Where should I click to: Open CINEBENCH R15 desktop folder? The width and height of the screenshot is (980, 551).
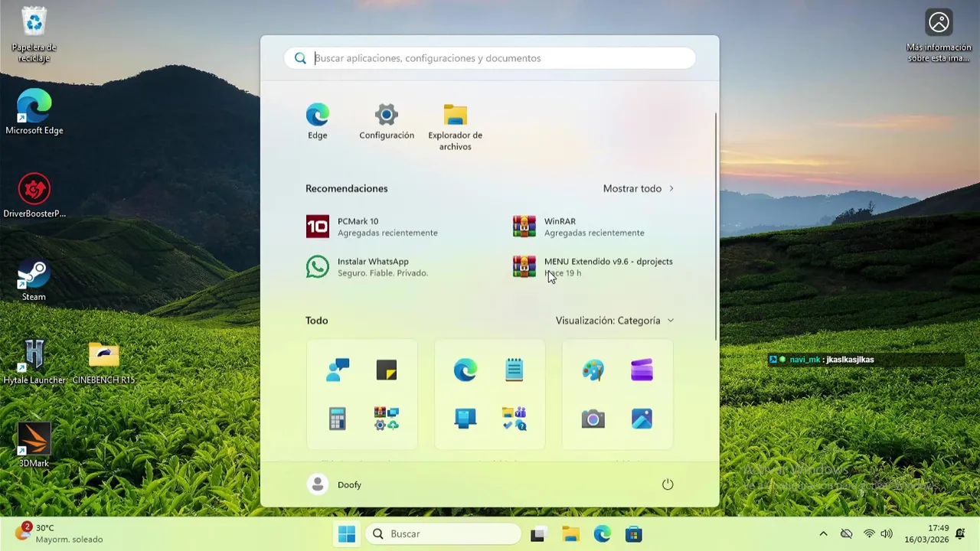coord(103,362)
